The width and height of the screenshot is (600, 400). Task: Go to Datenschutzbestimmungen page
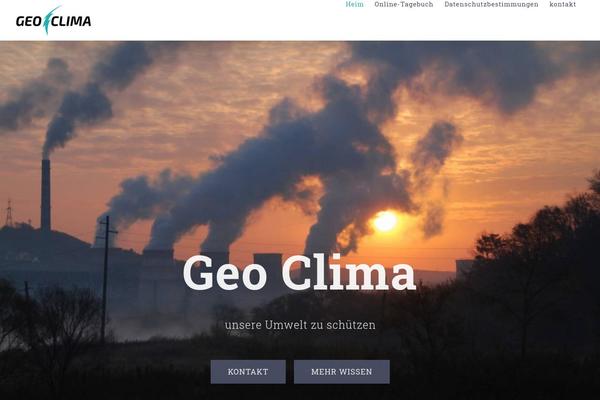[491, 4]
